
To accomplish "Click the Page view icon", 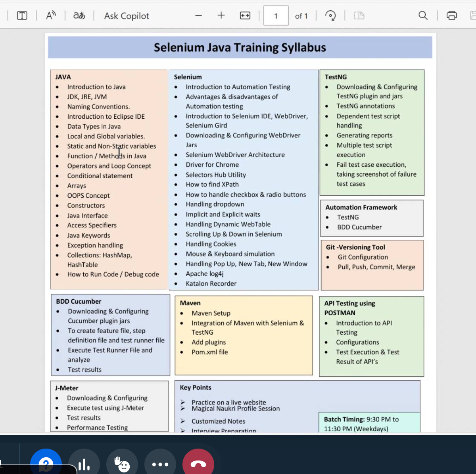I will 359,15.
